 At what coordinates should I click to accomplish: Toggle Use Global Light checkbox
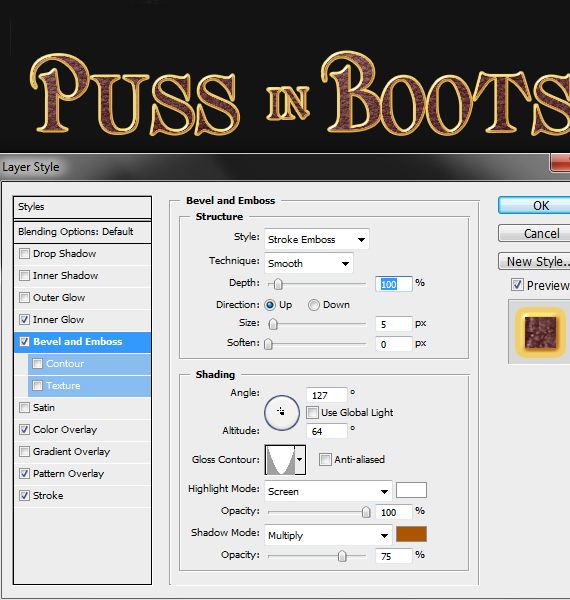click(313, 412)
